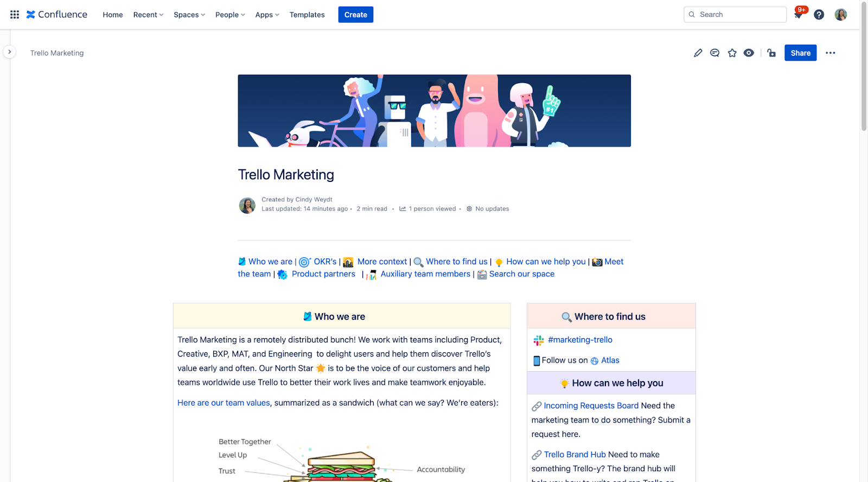This screenshot has width=868, height=482.
Task: Edit the page with pencil icon
Action: 698,53
